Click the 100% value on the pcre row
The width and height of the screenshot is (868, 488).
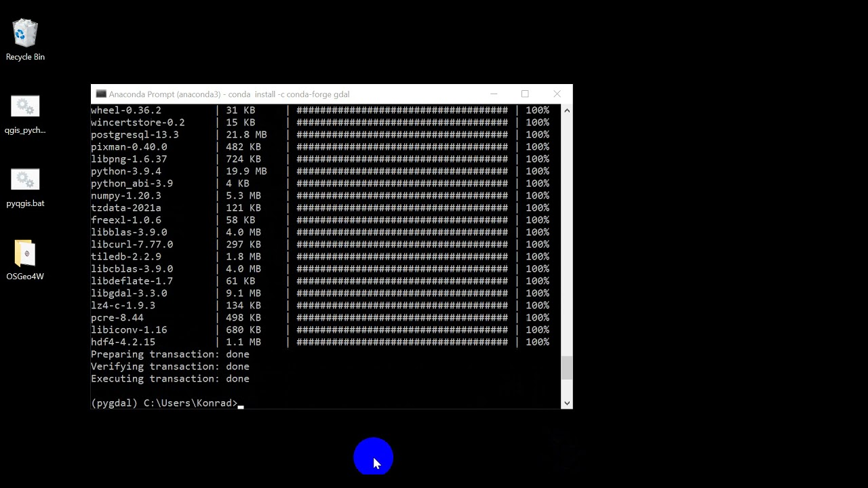tap(537, 318)
